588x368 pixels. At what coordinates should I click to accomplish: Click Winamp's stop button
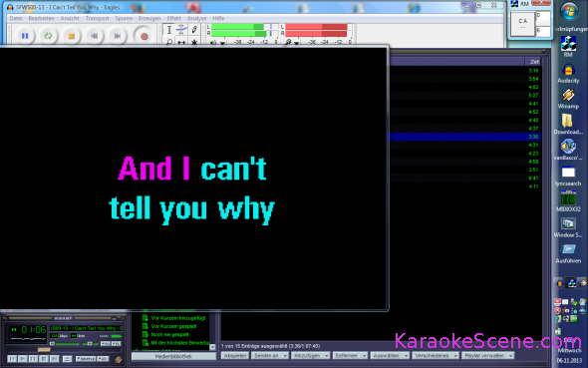pos(44,359)
